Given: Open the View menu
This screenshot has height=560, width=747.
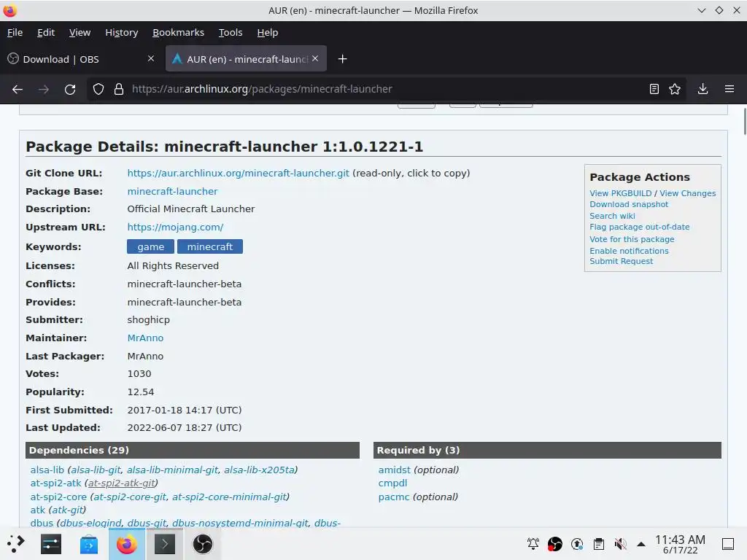Looking at the screenshot, I should click(x=80, y=32).
